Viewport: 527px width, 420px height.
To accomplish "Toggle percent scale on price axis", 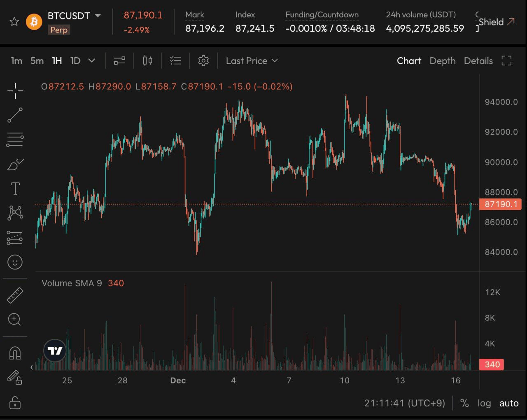I will tap(464, 403).
